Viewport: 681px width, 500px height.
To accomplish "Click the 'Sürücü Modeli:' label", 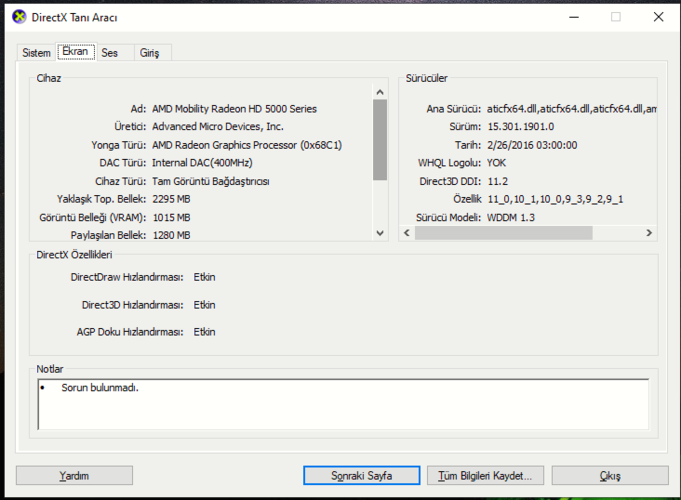I will coord(448,217).
